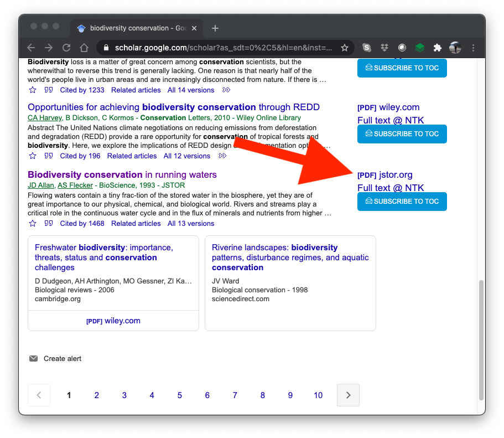Go back with the browser back arrow
This screenshot has width=504, height=438.
pyautogui.click(x=31, y=48)
